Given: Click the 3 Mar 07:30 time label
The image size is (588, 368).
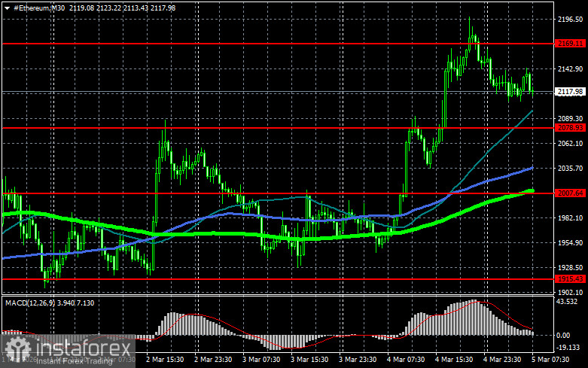Looking at the screenshot, I should pyautogui.click(x=261, y=360).
